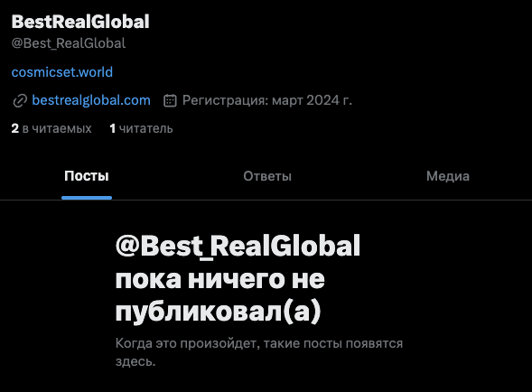Viewport: 532px width, 392px height.
Task: Switch to the Медиа tab
Action: tap(448, 176)
